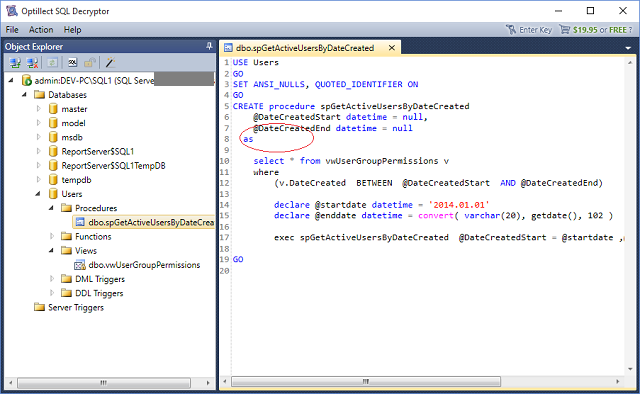The image size is (640, 394).
Task: Close the dbo.spGetActiveUsersByDateCreated tab
Action: tap(392, 48)
